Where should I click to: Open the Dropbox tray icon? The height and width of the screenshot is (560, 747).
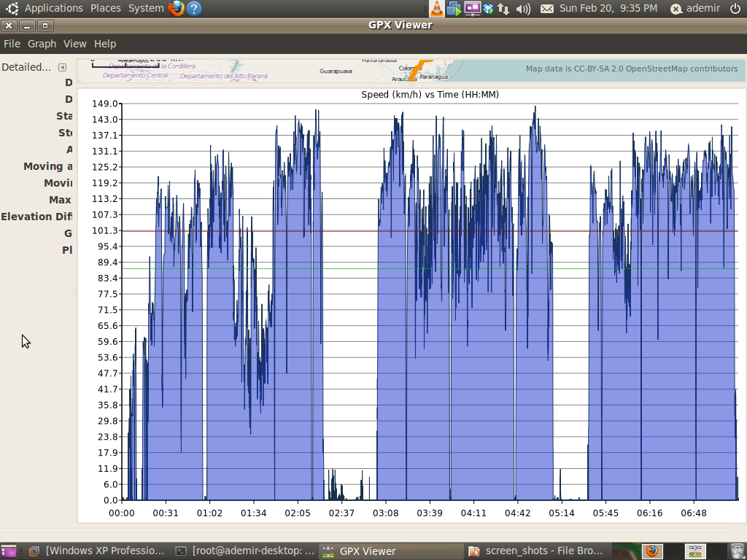(x=489, y=9)
